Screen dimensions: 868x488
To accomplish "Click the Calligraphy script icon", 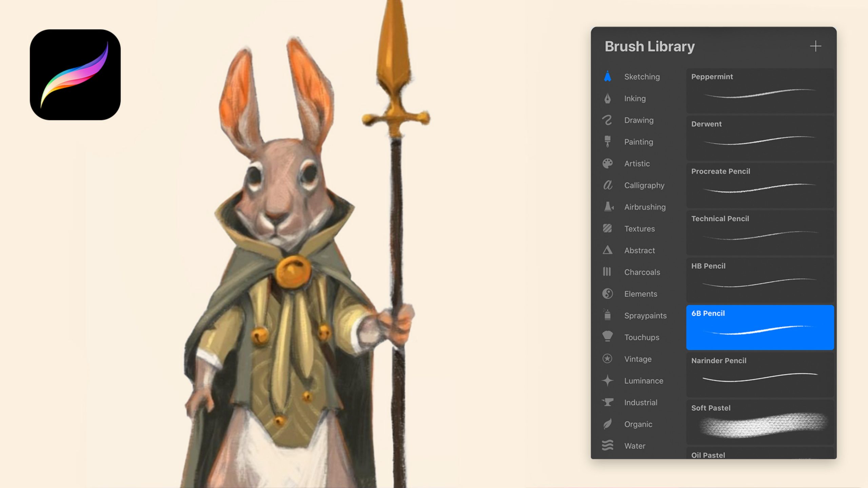I will 608,185.
